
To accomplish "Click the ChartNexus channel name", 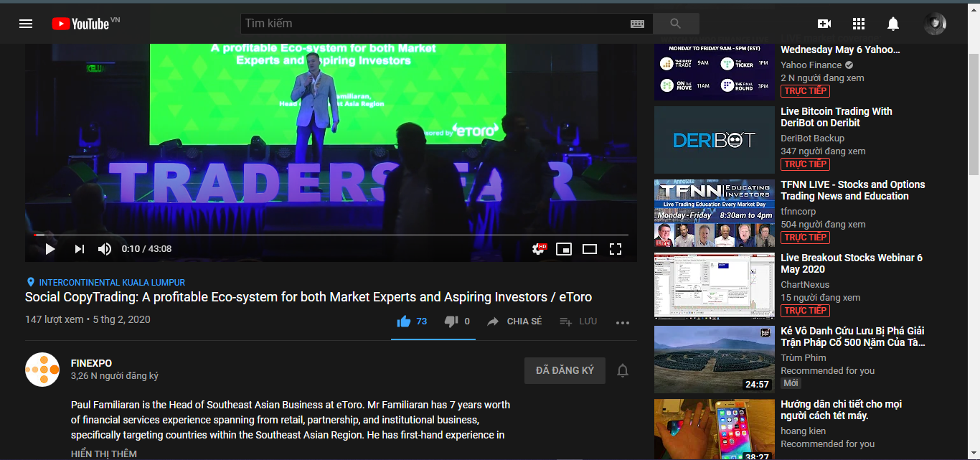I will click(x=805, y=285).
